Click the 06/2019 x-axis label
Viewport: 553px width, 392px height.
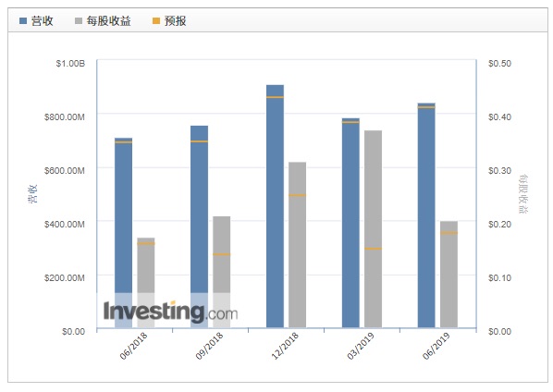436,346
